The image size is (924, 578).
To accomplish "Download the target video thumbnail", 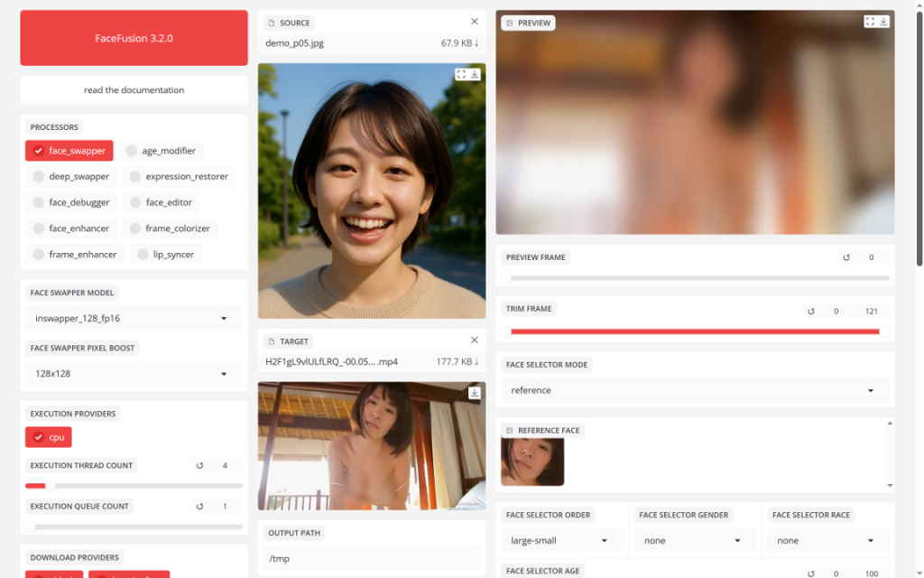I will tap(475, 394).
